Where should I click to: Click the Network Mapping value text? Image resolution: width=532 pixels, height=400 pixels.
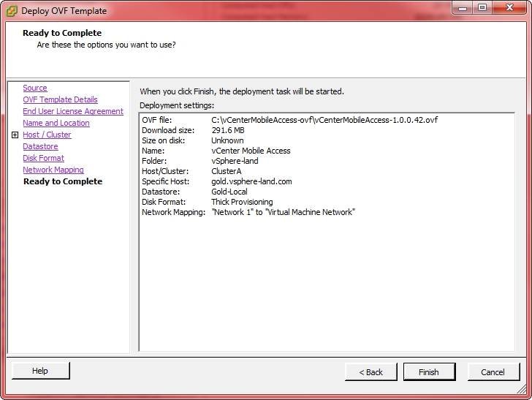tap(283, 212)
